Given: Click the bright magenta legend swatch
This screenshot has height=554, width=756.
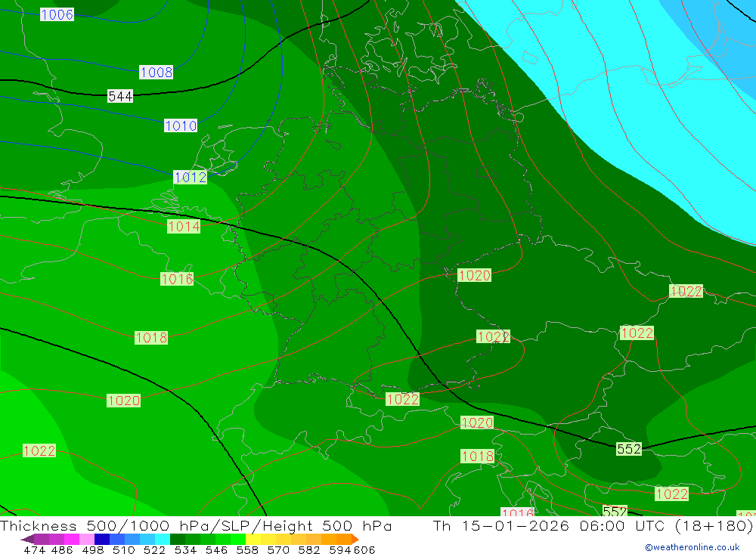Looking at the screenshot, I should pyautogui.click(x=72, y=539).
